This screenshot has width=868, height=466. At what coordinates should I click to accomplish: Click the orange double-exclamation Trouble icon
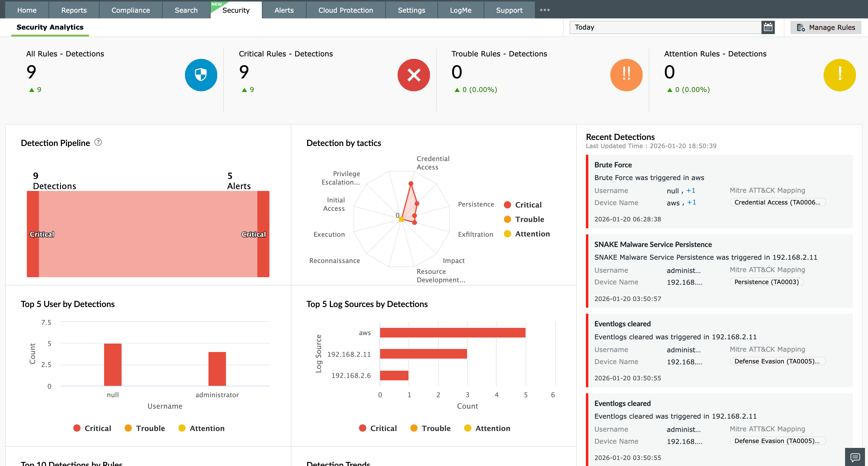[x=626, y=75]
